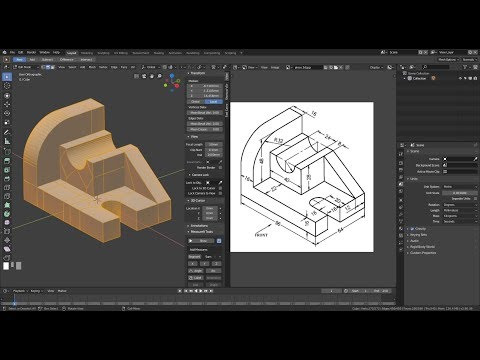Select the Spin tool
Screen dimensions: 480x360
[7, 214]
